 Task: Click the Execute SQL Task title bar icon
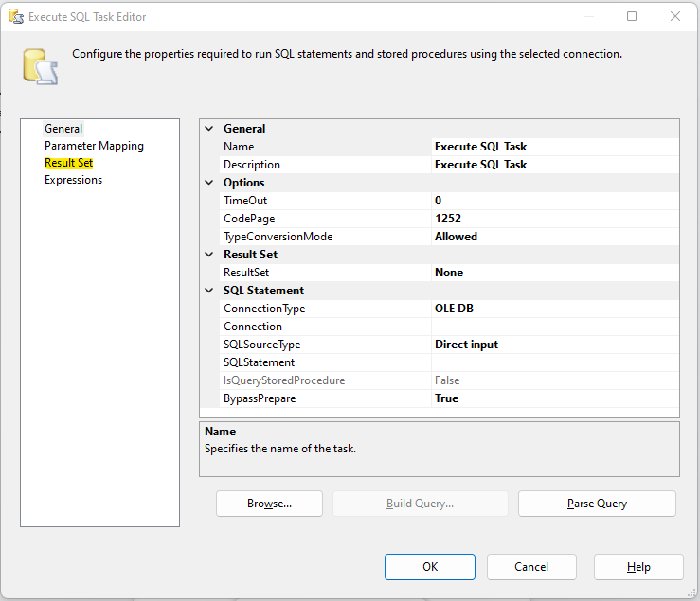tap(15, 17)
